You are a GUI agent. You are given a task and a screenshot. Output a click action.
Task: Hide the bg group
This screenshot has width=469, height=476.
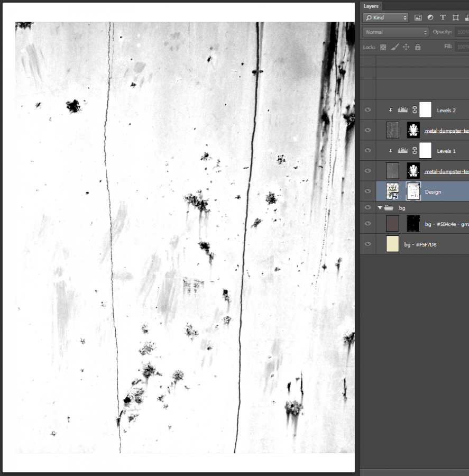[x=367, y=207]
